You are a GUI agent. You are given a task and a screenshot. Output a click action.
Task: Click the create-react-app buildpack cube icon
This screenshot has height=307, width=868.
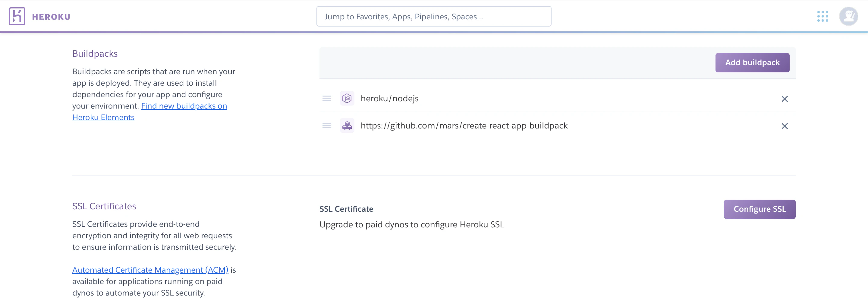(347, 126)
